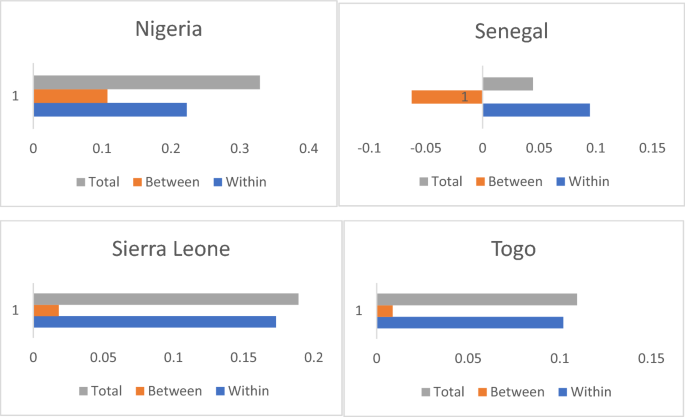The width and height of the screenshot is (685, 417).
Task: Select the blue Within bar in Togo chart
Action: [470, 322]
